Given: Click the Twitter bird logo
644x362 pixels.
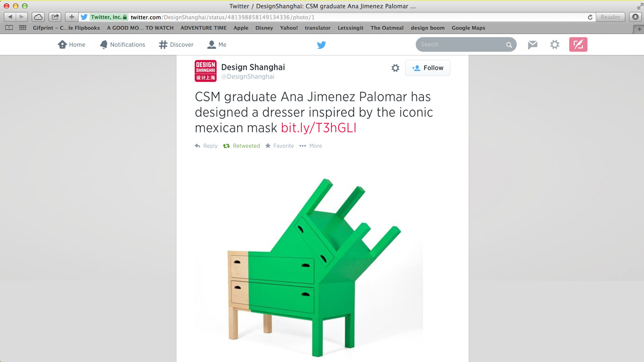Looking at the screenshot, I should click(321, 45).
